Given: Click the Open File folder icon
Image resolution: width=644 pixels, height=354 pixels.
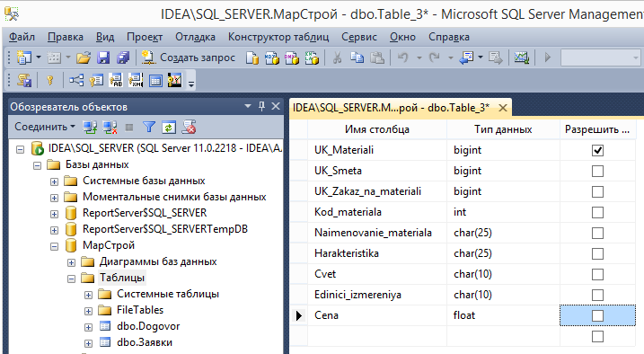Looking at the screenshot, I should point(84,58).
